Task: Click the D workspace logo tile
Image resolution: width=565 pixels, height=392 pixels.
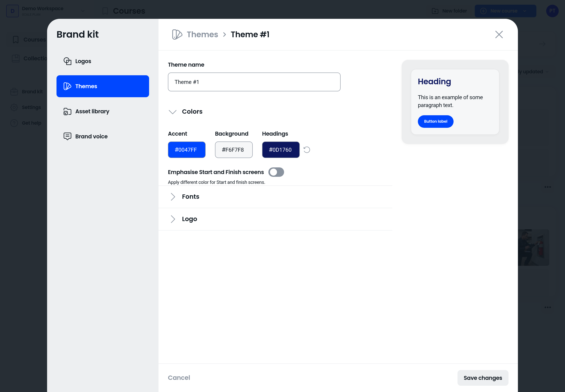Action: pos(13,11)
